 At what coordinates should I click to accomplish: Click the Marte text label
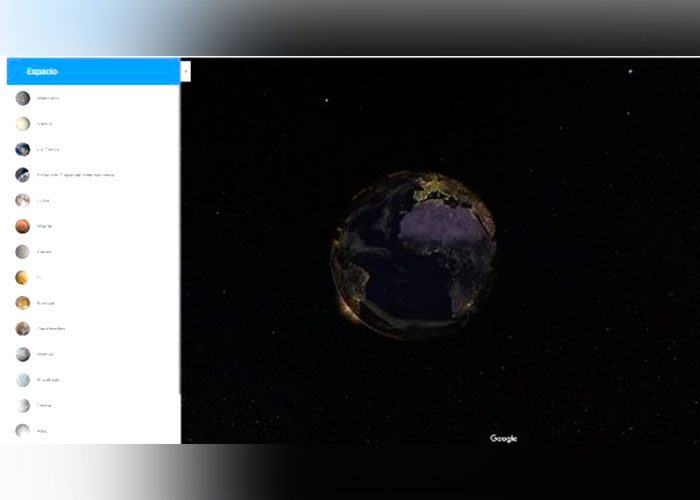click(45, 226)
